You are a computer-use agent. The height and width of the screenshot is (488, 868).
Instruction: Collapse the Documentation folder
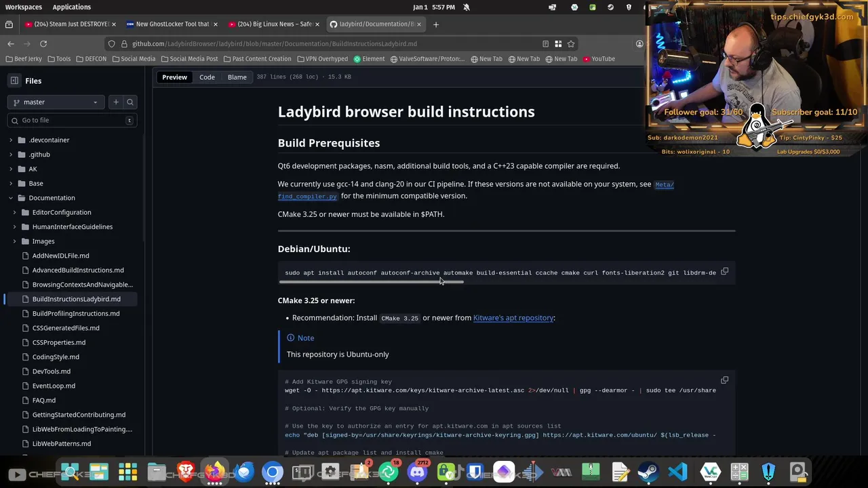(x=10, y=198)
